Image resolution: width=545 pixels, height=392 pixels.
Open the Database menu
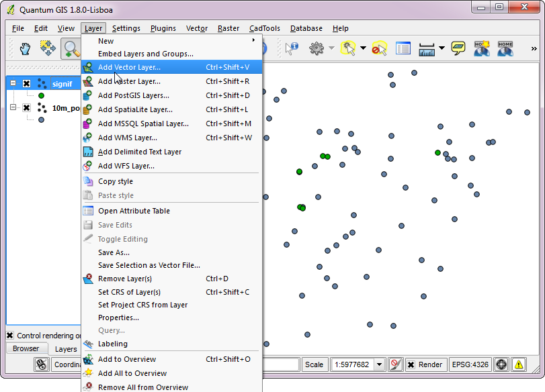coord(306,28)
